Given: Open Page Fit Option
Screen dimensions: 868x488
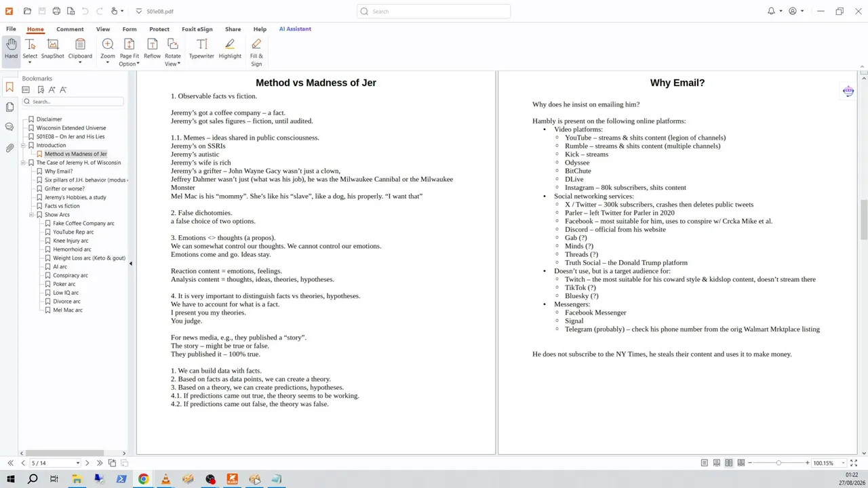Looking at the screenshot, I should pyautogui.click(x=130, y=52).
